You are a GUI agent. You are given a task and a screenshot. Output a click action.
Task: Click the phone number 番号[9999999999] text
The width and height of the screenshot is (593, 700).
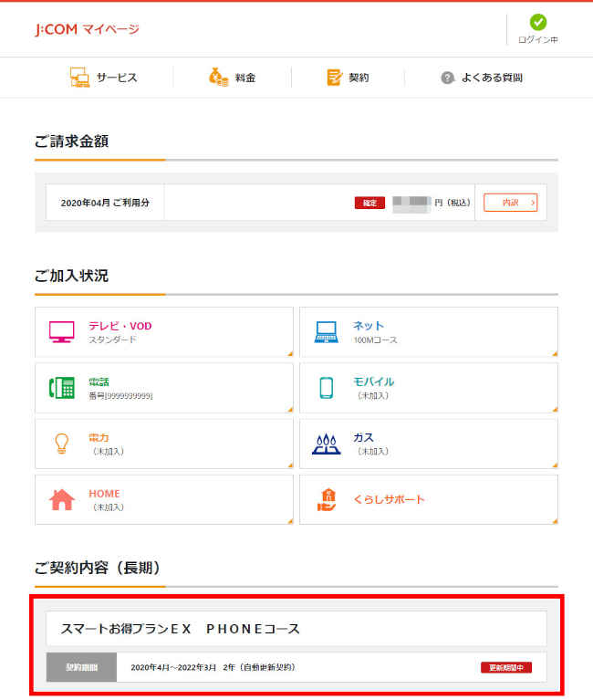[120, 395]
